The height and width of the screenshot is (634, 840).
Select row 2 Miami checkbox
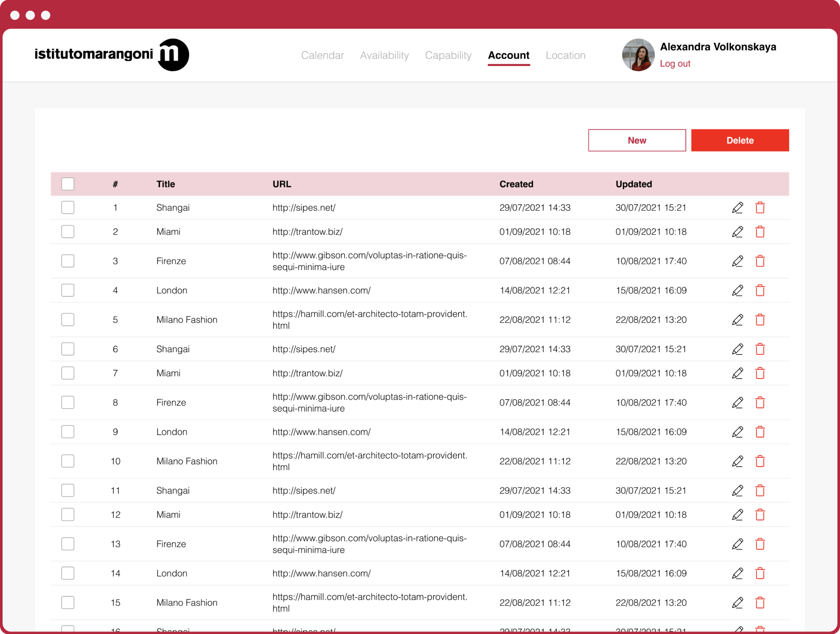[68, 232]
